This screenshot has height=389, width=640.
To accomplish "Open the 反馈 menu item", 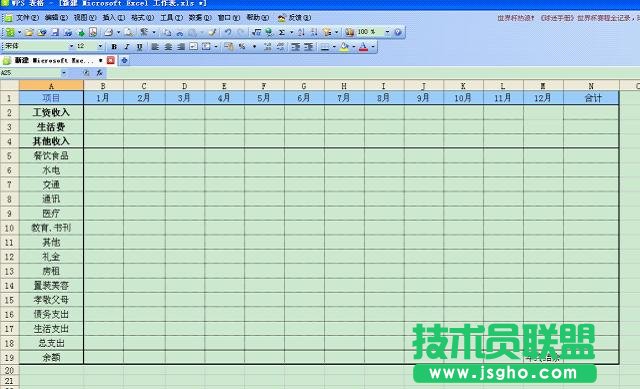I will point(294,18).
